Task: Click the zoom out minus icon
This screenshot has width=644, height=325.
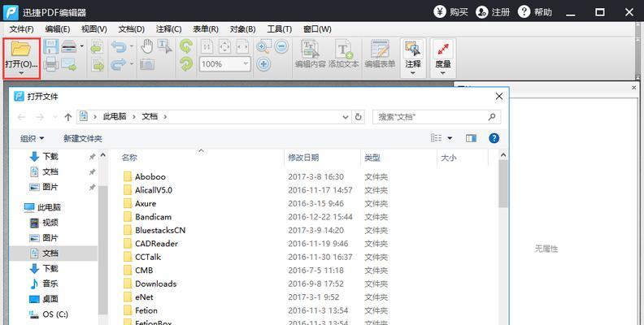Action: click(x=281, y=46)
